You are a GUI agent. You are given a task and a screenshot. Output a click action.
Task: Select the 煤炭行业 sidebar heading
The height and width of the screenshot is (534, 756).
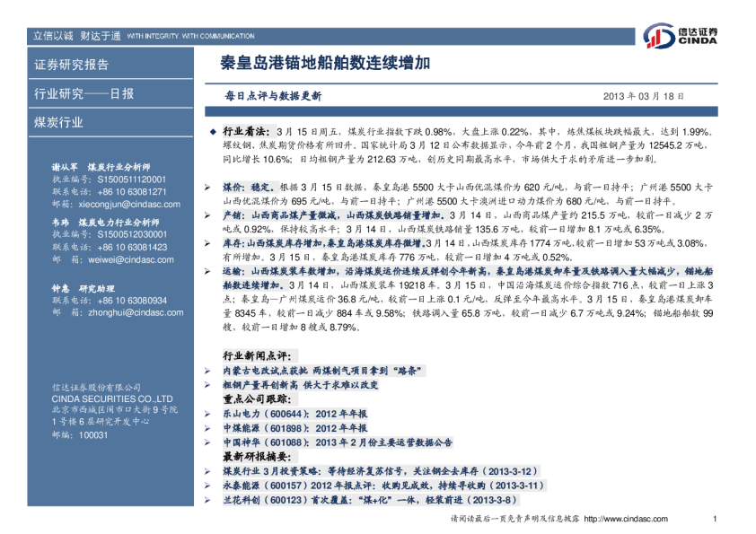point(59,122)
